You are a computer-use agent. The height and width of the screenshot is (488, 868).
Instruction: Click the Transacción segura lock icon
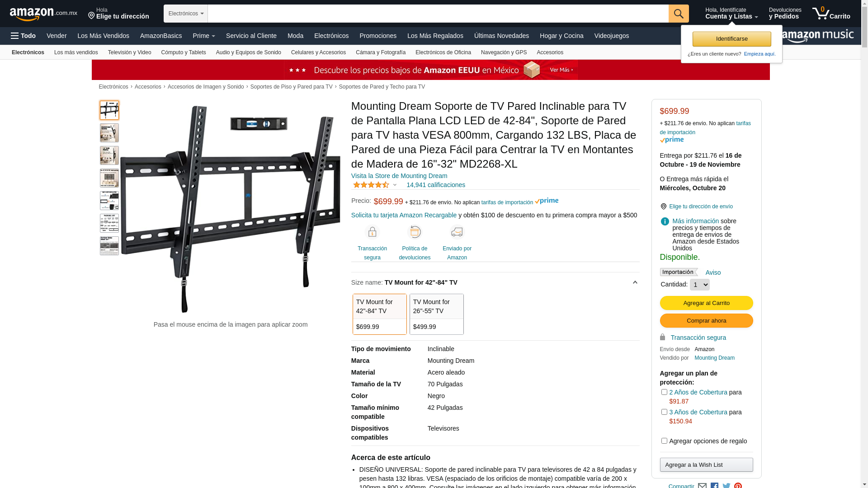[x=372, y=232]
